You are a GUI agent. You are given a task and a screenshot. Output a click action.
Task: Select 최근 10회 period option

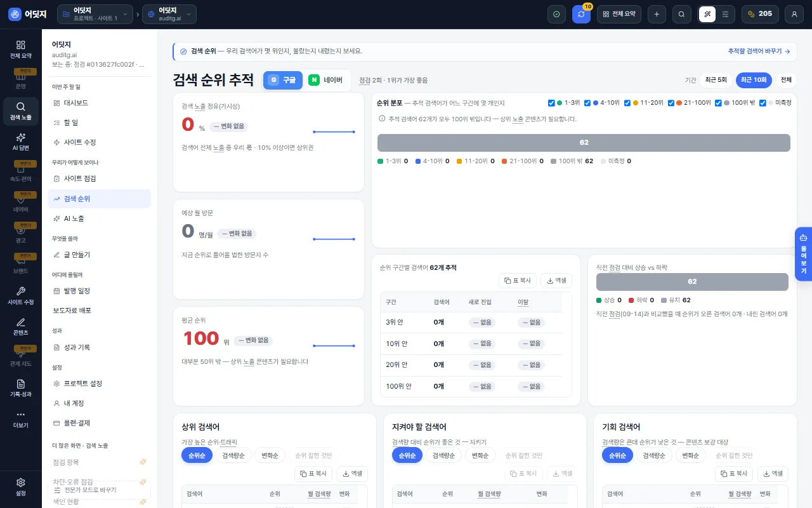coord(754,80)
